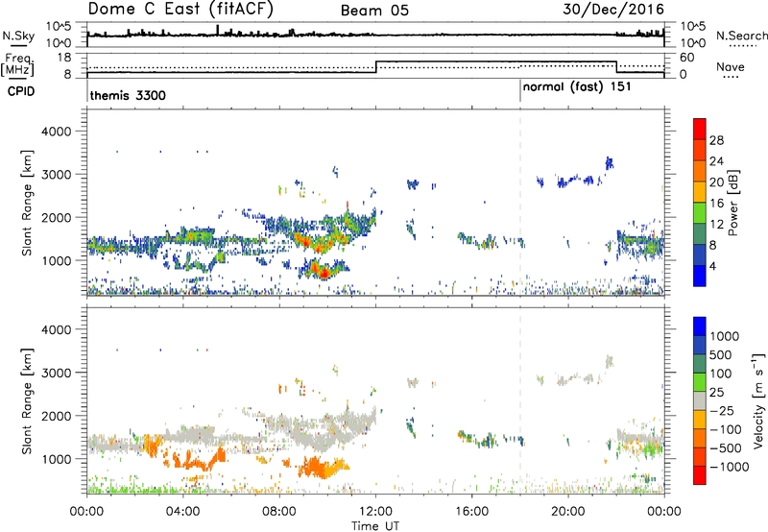Select the "themis 3300" CPID entry

tap(128, 95)
